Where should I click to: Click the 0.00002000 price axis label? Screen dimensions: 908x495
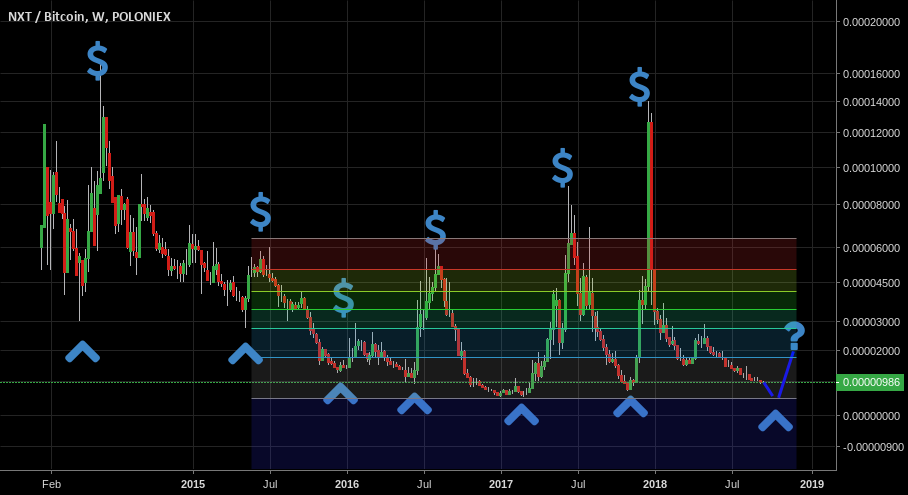872,351
